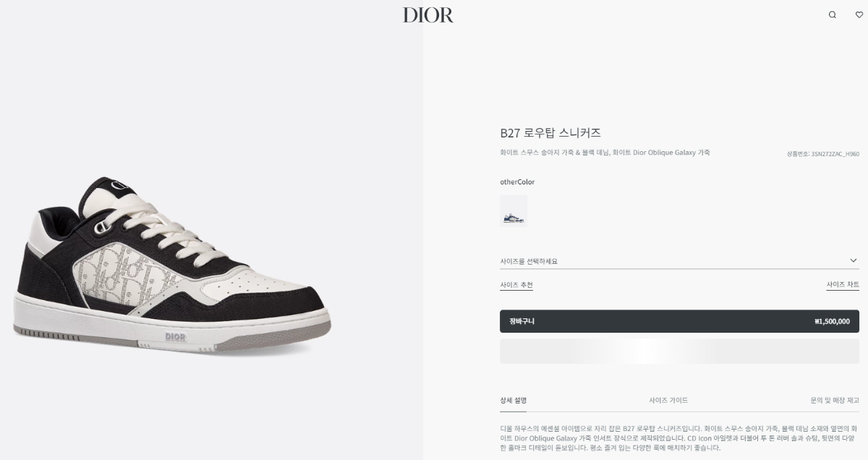The height and width of the screenshot is (460, 868).
Task: Click the chevron arrow on size selector
Action: [x=854, y=260]
